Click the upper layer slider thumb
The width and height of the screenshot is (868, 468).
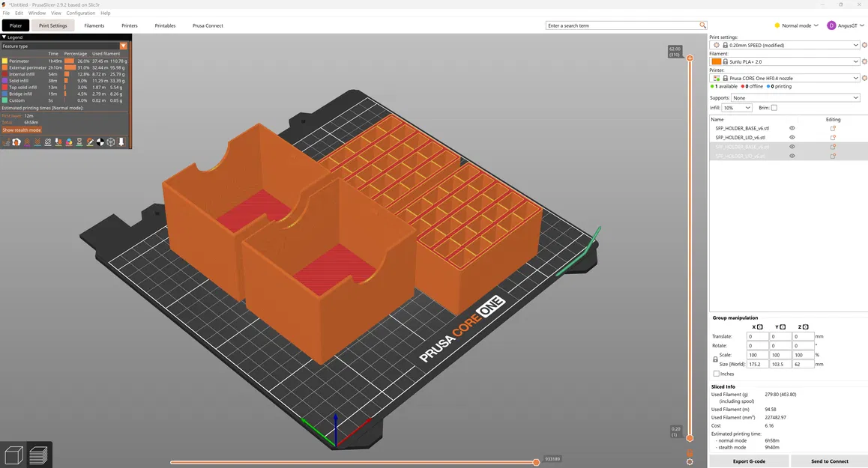tap(690, 58)
